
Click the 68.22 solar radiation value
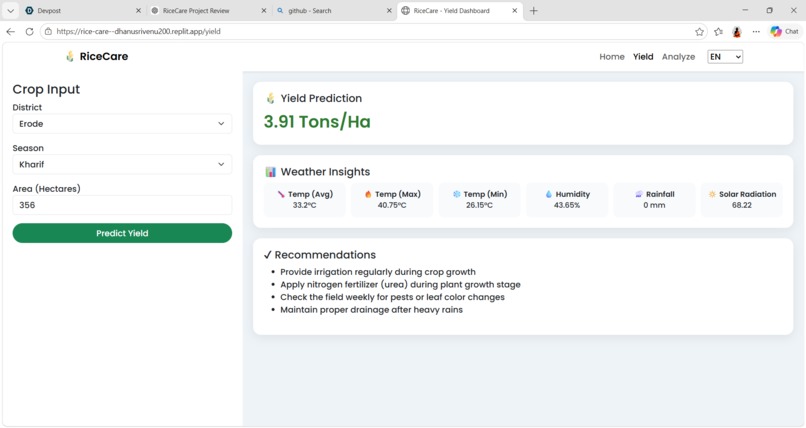(742, 205)
